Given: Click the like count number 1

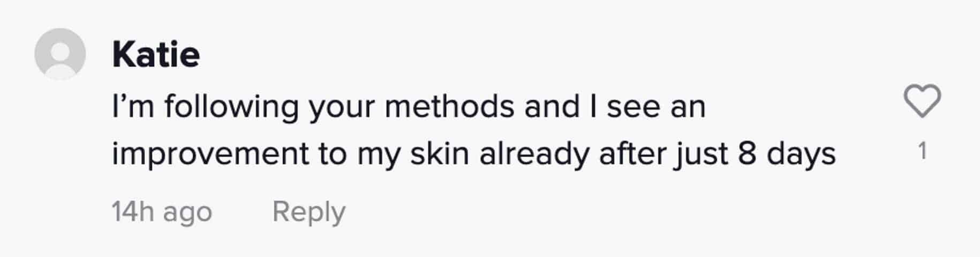Looking at the screenshot, I should click(922, 151).
